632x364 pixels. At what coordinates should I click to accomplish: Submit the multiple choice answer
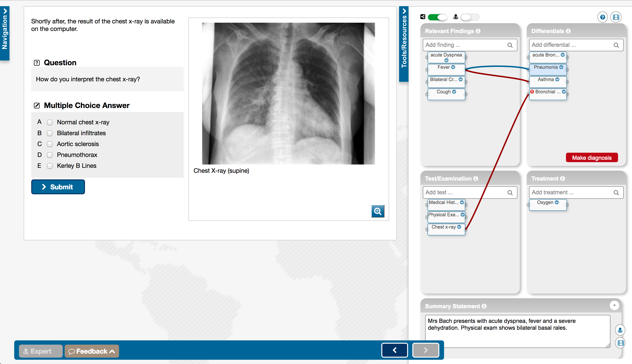point(58,187)
